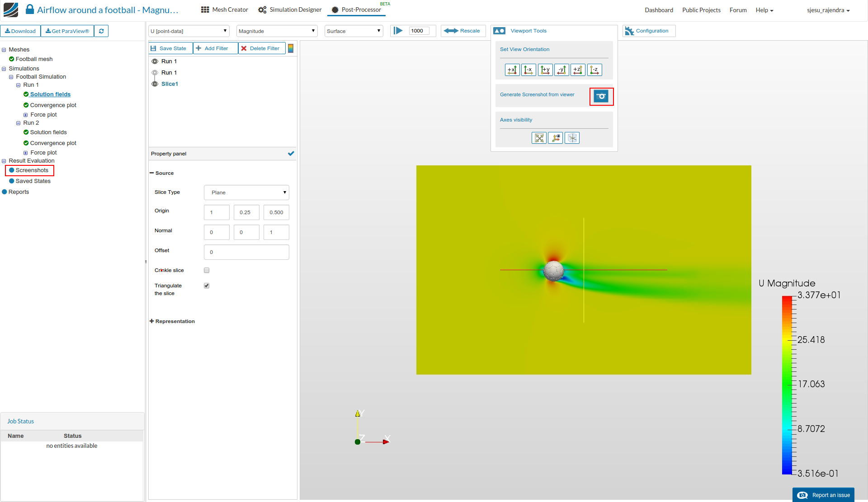Open the Help menu

[764, 10]
